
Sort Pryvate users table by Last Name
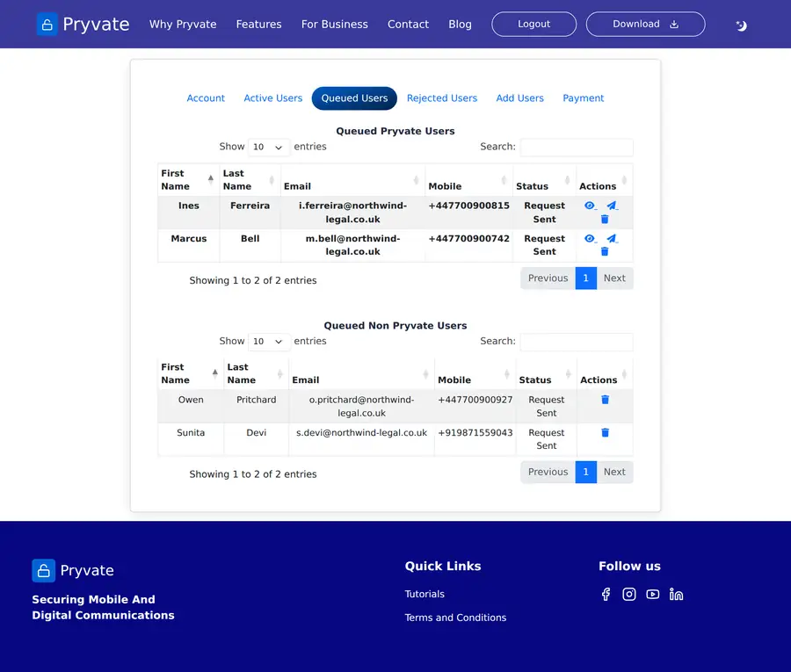click(250, 179)
